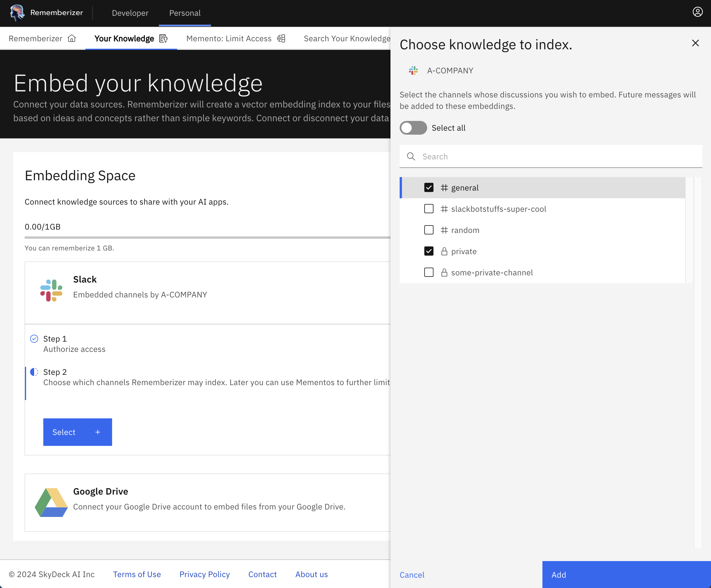Image resolution: width=711 pixels, height=588 pixels.
Task: Enable the Select all toggle
Action: click(x=413, y=128)
